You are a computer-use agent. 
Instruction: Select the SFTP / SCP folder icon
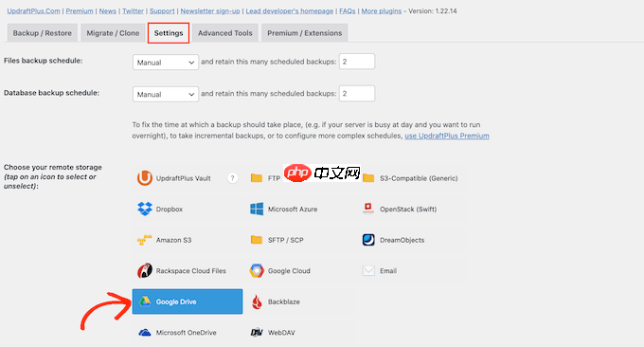pos(257,240)
